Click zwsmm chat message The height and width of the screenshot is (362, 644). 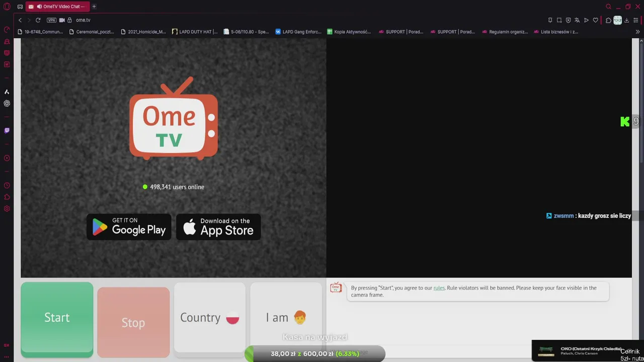[588, 216]
